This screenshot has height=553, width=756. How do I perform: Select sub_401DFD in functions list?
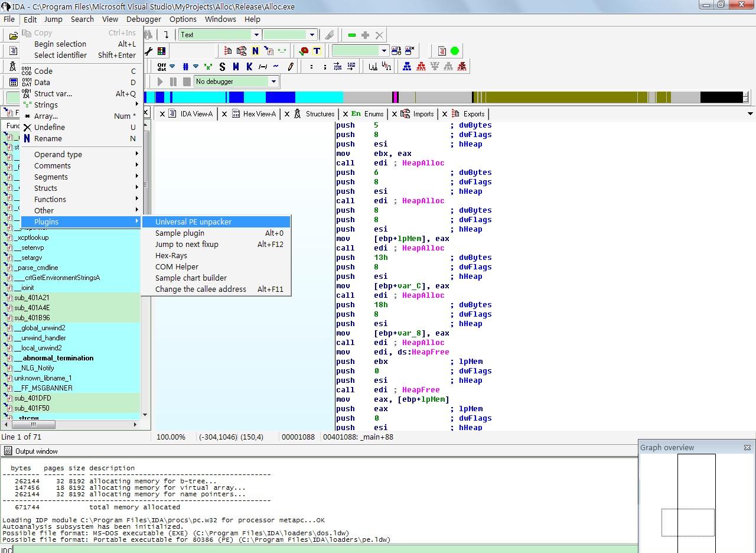point(32,398)
